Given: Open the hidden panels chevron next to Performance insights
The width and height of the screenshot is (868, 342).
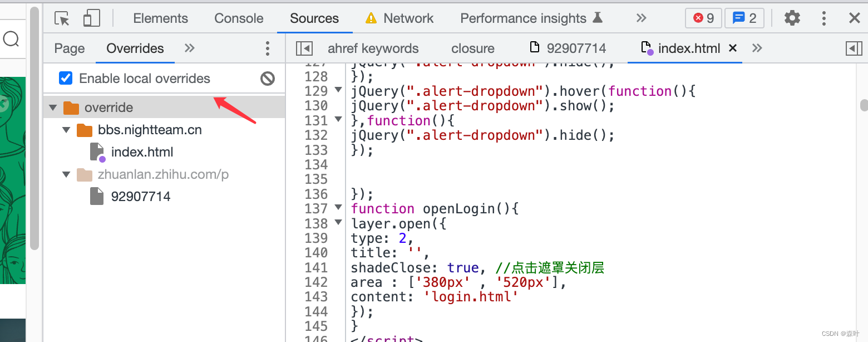Looking at the screenshot, I should [x=641, y=18].
